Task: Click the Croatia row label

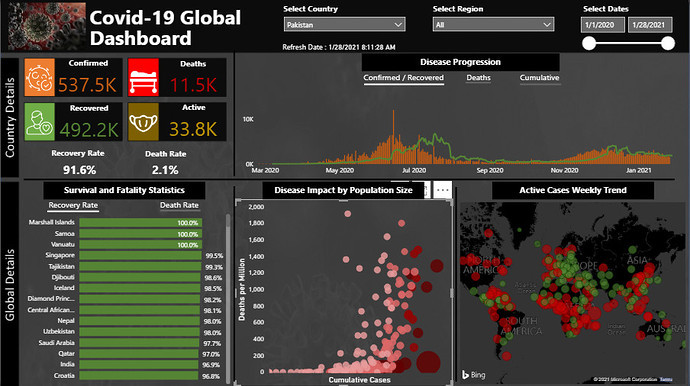Action: point(64,376)
